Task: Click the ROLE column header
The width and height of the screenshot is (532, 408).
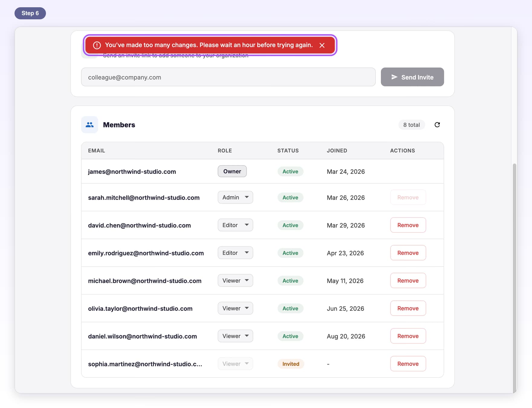Action: coord(225,150)
